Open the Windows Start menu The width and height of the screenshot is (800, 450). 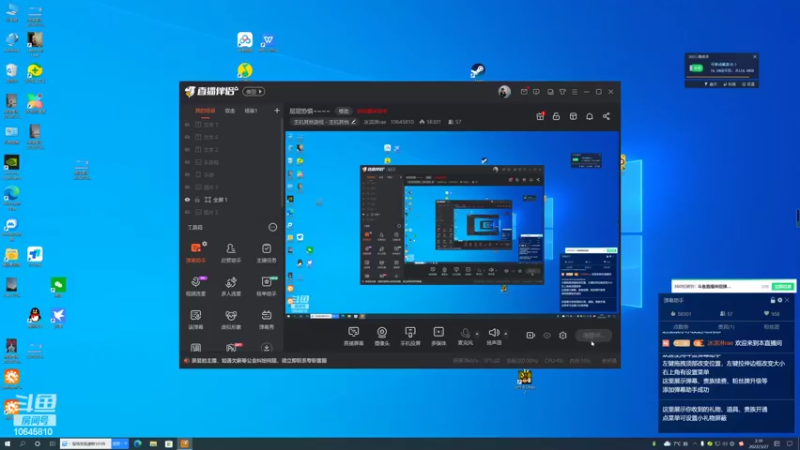pos(7,444)
